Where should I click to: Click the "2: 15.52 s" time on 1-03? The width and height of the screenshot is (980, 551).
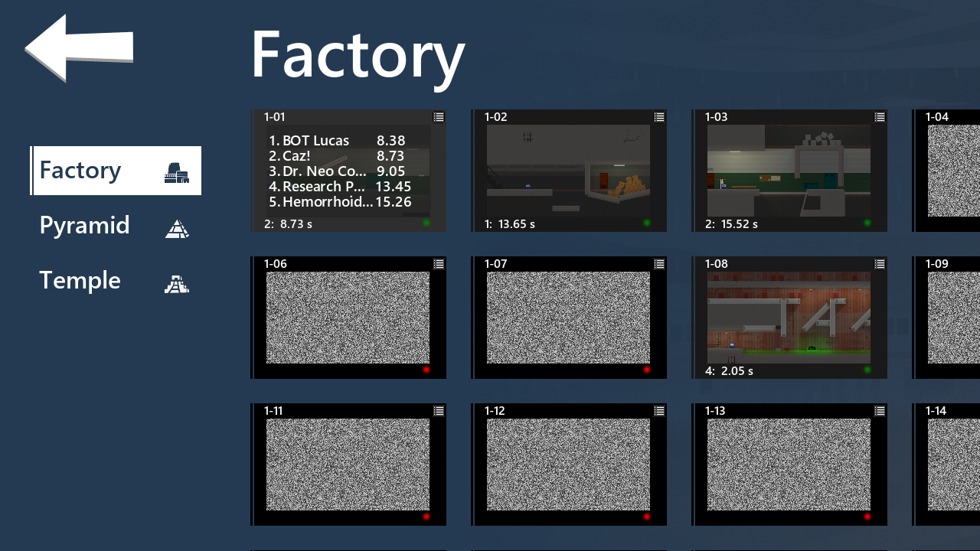(731, 224)
